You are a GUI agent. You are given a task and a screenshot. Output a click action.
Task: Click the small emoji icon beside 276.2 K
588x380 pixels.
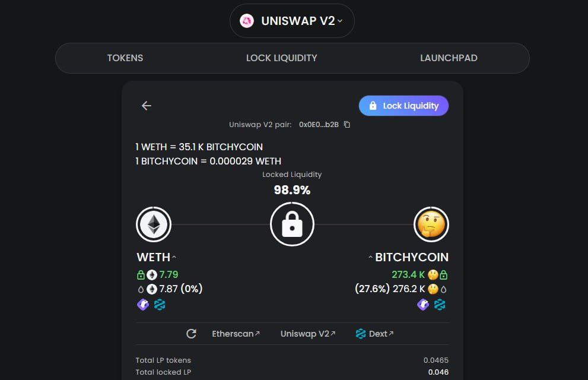pyautogui.click(x=433, y=289)
